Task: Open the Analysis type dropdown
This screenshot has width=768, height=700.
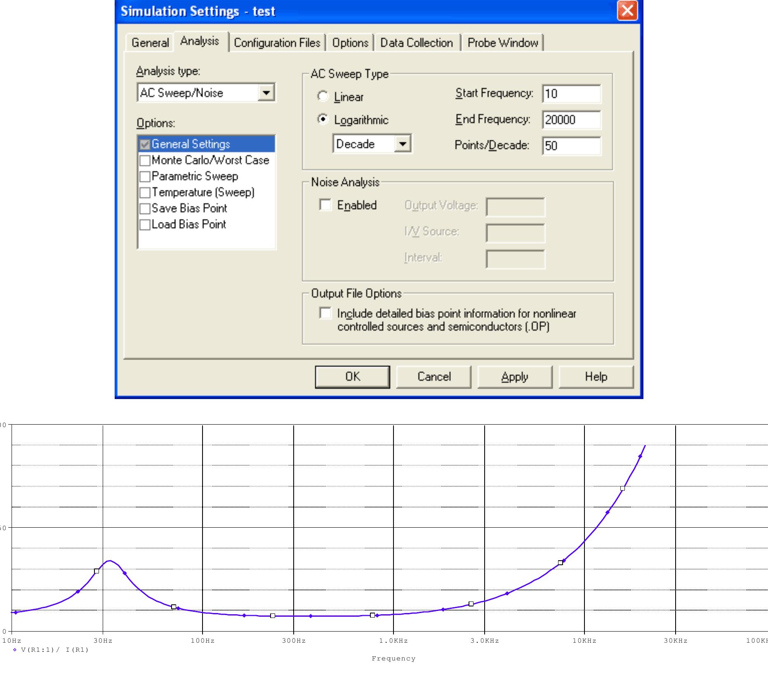Action: [266, 93]
